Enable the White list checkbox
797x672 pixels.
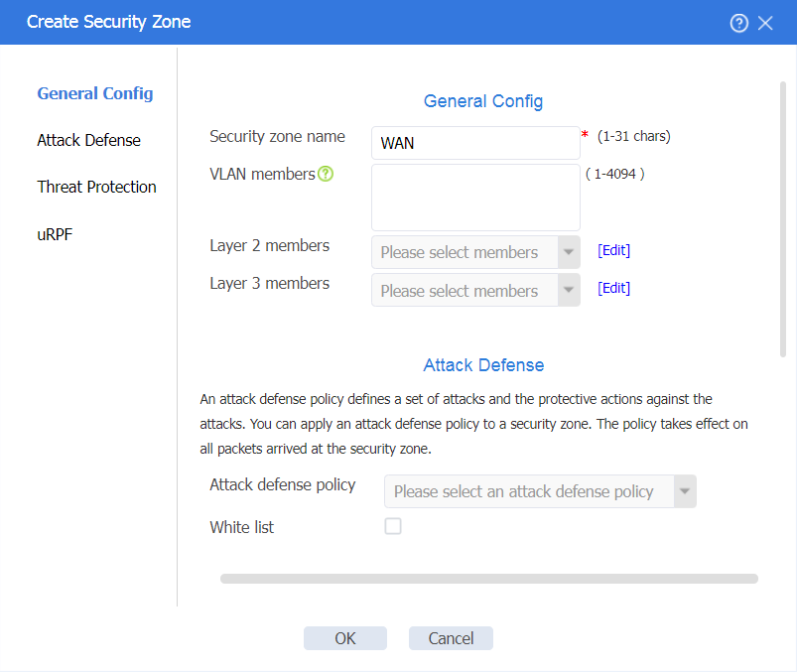tap(393, 526)
